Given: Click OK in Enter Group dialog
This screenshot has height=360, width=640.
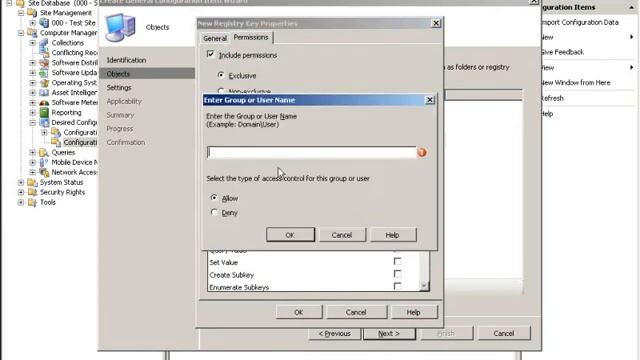Looking at the screenshot, I should click(x=290, y=235).
